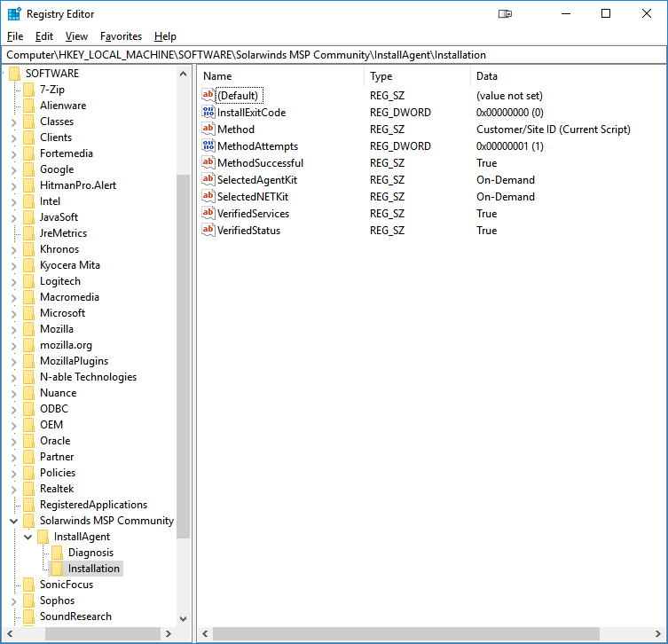Click the Installation folder icon
This screenshot has height=644, width=668.
(x=57, y=569)
